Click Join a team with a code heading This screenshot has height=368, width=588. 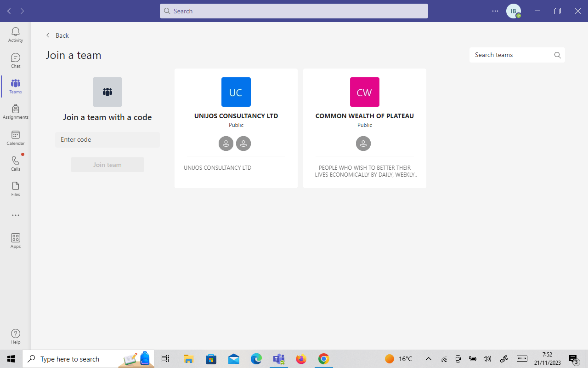(x=107, y=117)
